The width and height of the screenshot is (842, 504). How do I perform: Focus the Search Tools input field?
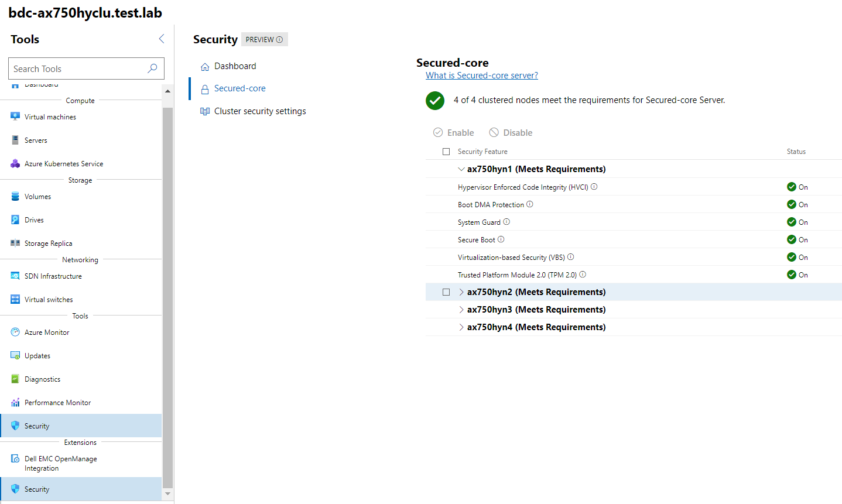(86, 68)
